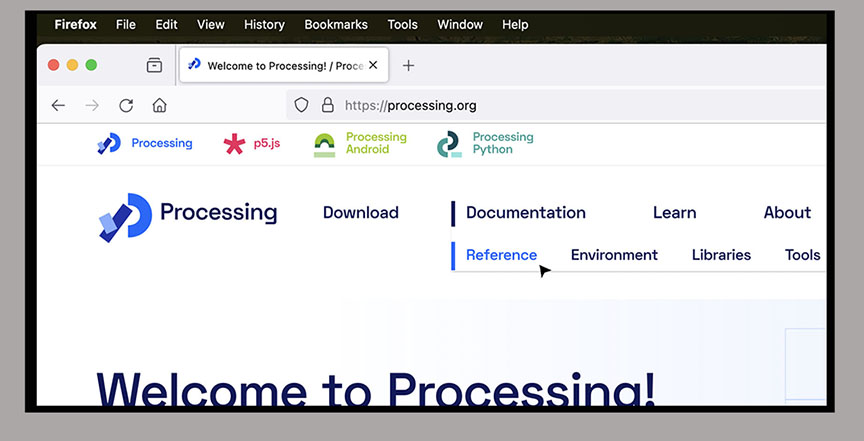The width and height of the screenshot is (864, 441).
Task: Open the Reference submenu link
Action: pyautogui.click(x=501, y=255)
